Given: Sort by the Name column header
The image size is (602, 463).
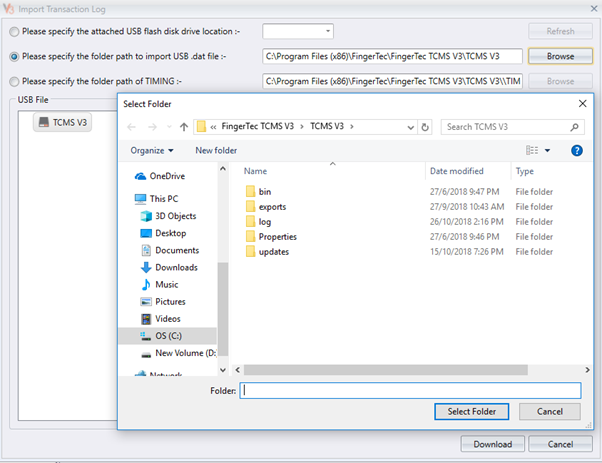Looking at the screenshot, I should click(x=255, y=171).
